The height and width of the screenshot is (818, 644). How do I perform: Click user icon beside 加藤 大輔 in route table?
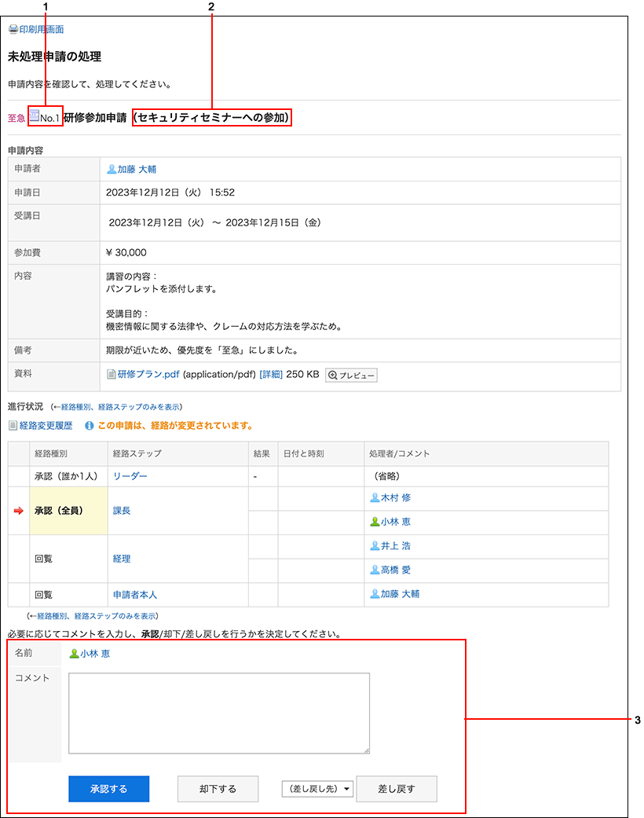coord(375,594)
